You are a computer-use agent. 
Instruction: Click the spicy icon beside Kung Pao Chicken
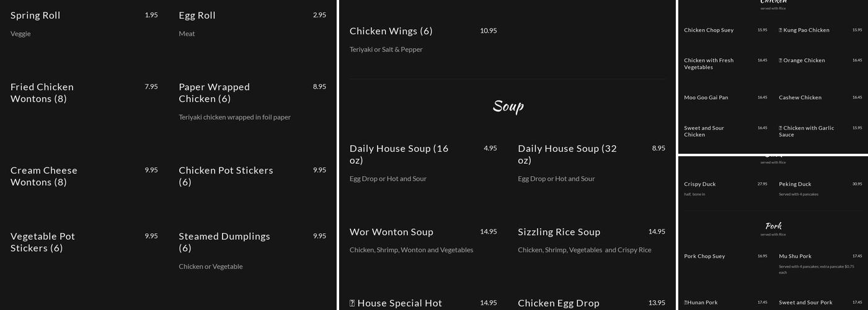coord(781,30)
